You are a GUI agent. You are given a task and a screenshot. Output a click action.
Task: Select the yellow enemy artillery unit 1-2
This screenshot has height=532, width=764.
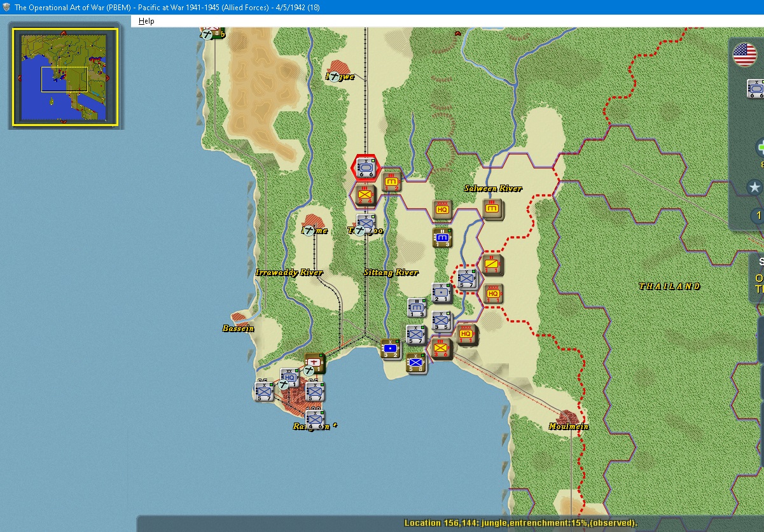coord(392,182)
